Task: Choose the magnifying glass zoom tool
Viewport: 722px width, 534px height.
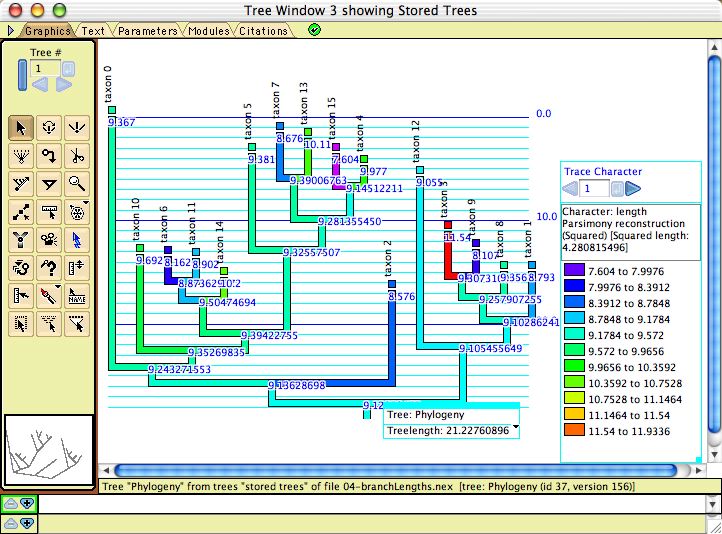Action: (x=77, y=182)
